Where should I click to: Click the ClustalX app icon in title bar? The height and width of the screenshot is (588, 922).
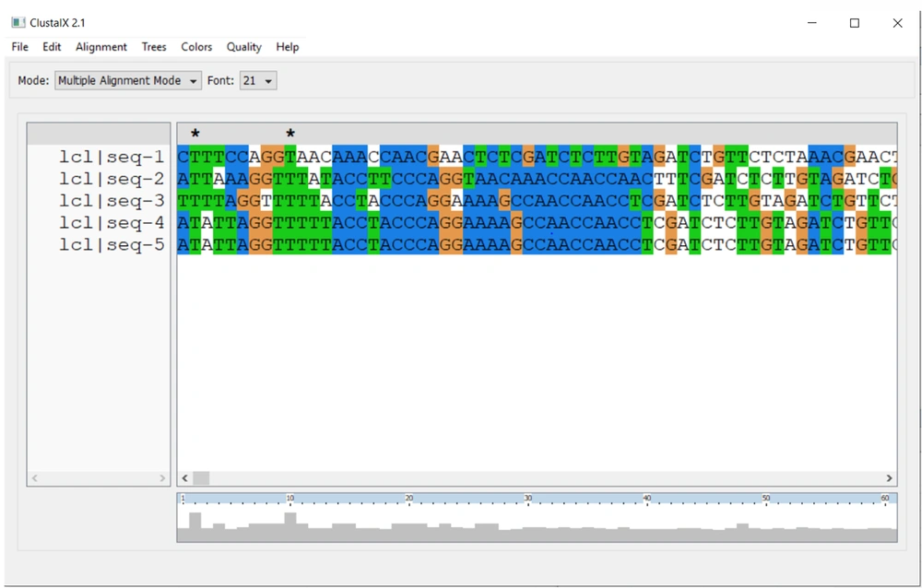18,22
